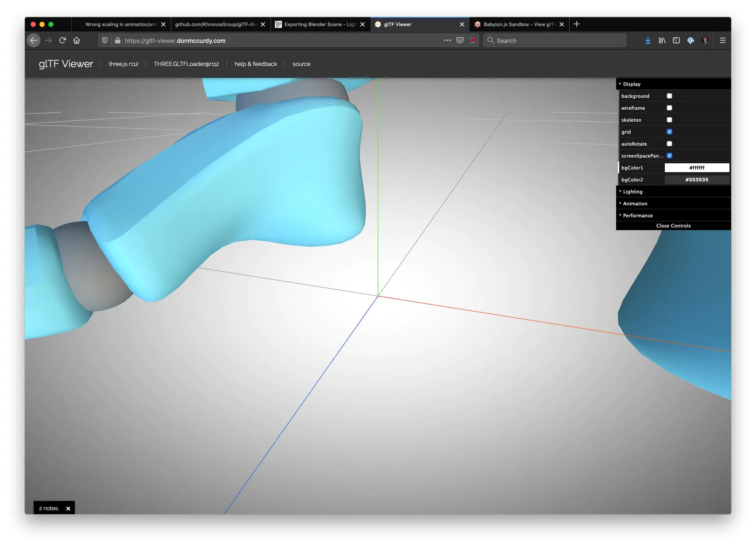Open a new tab with the plus icon
756x547 pixels.
tap(577, 24)
